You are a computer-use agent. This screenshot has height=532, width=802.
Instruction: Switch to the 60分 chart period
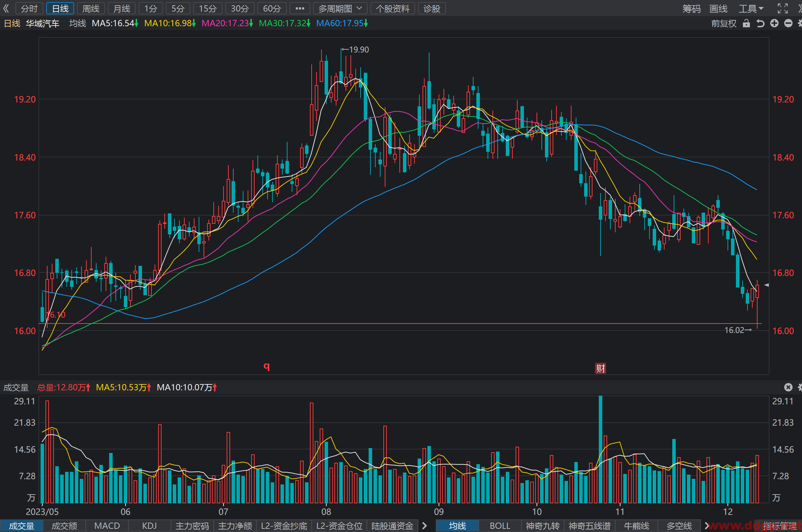click(x=272, y=8)
